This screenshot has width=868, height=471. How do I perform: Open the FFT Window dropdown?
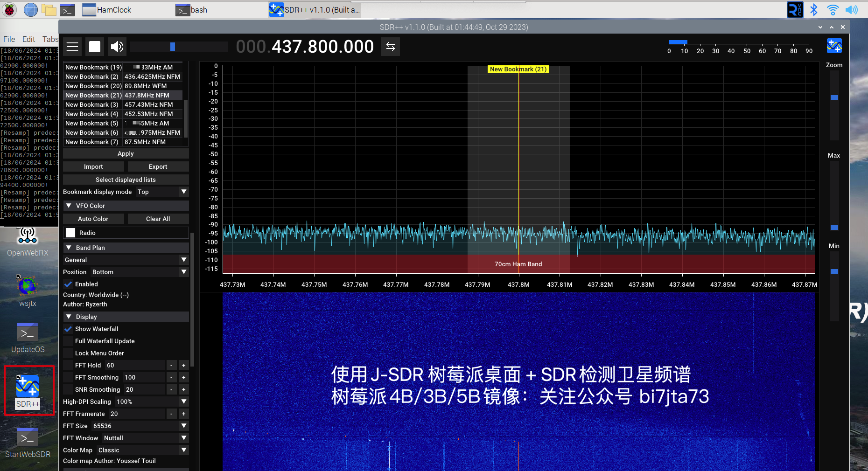pos(145,438)
